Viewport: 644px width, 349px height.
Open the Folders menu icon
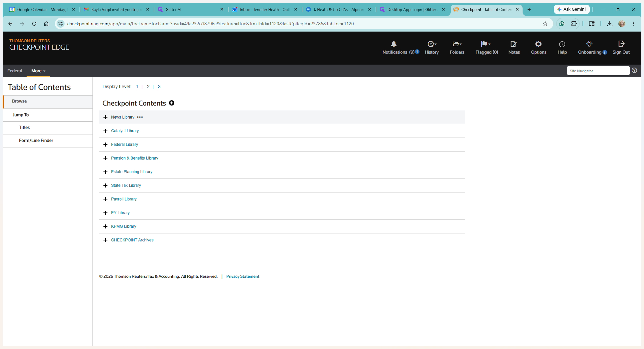tap(457, 44)
